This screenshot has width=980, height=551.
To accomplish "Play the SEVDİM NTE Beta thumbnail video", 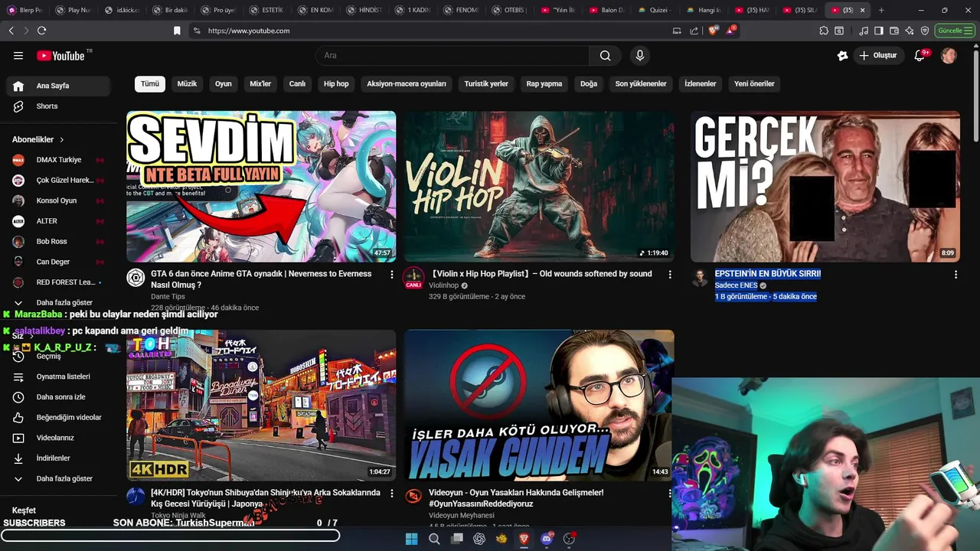I will 261,187.
